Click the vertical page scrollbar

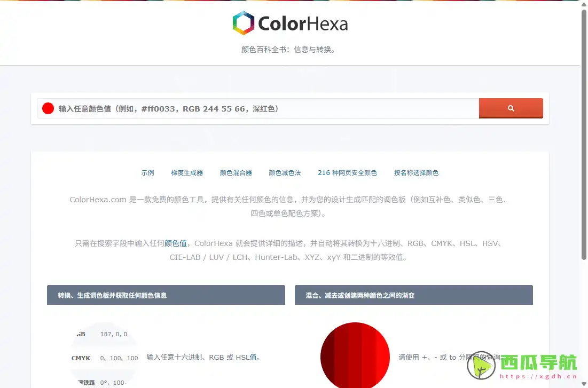(584, 135)
